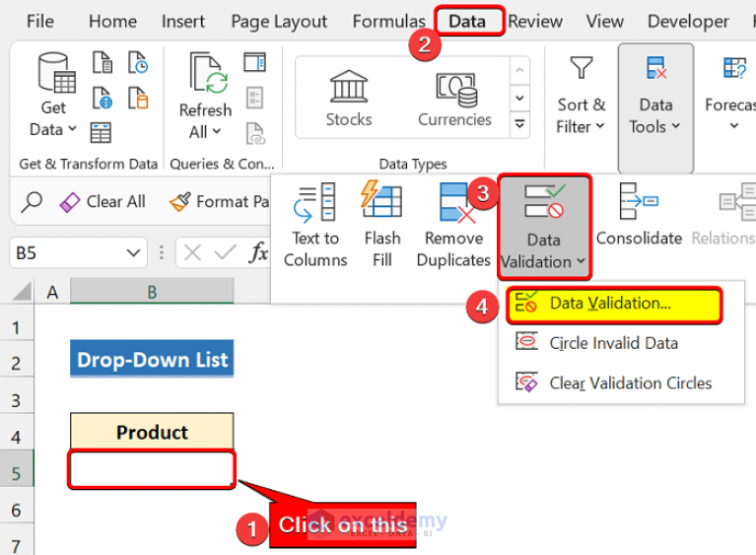This screenshot has width=756, height=555.
Task: Click the search magnifier icon
Action: (x=32, y=201)
